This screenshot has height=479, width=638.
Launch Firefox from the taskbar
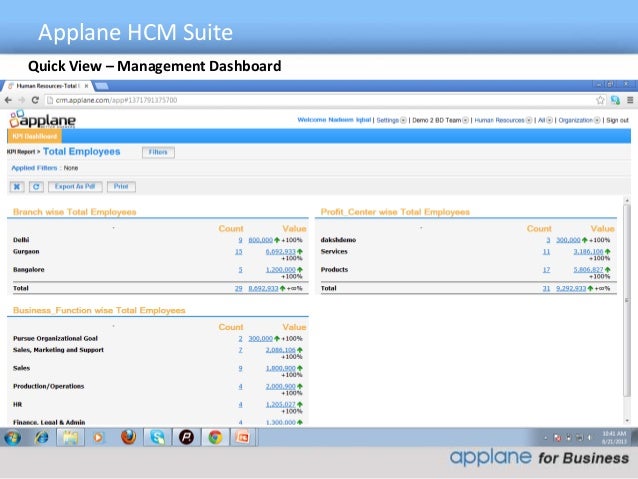point(128,437)
